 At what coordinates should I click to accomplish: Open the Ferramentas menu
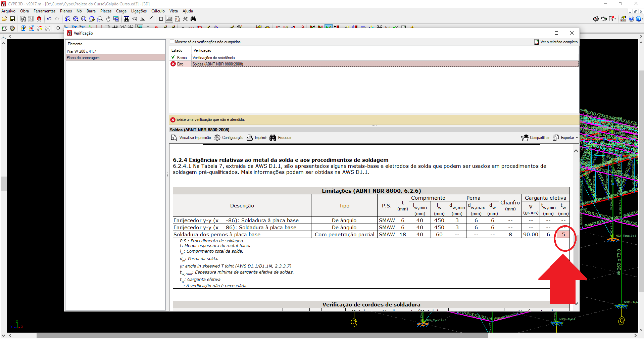click(x=44, y=11)
